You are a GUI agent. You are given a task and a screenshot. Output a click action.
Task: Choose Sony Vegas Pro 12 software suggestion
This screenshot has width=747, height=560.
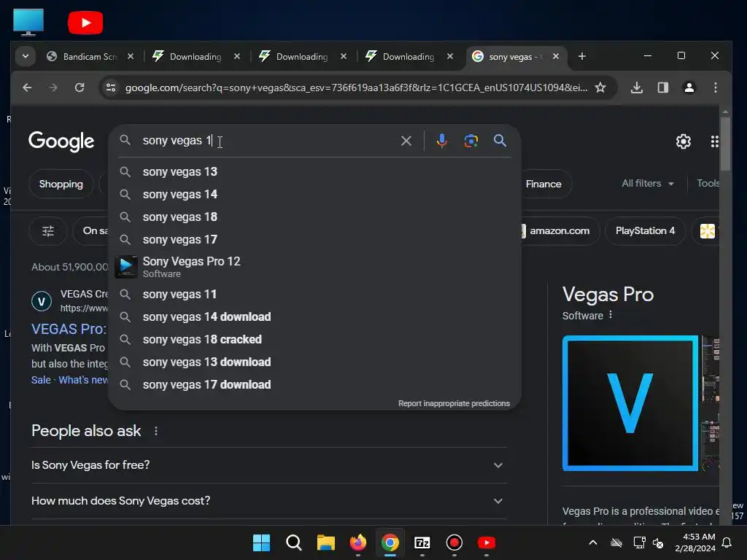(314, 267)
